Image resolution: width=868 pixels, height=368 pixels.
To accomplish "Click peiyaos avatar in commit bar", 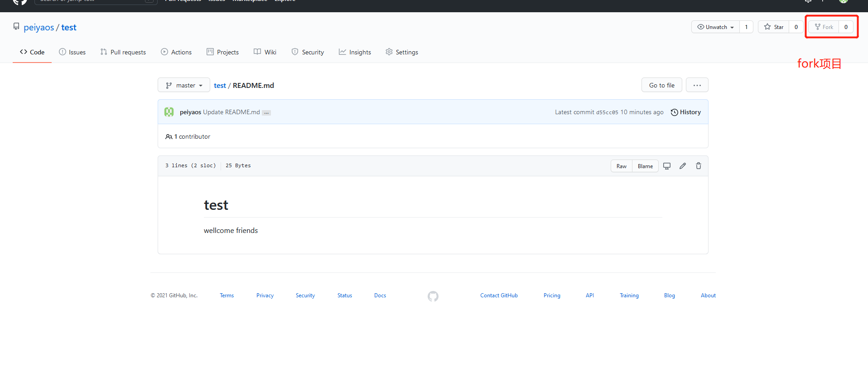I will coord(169,112).
